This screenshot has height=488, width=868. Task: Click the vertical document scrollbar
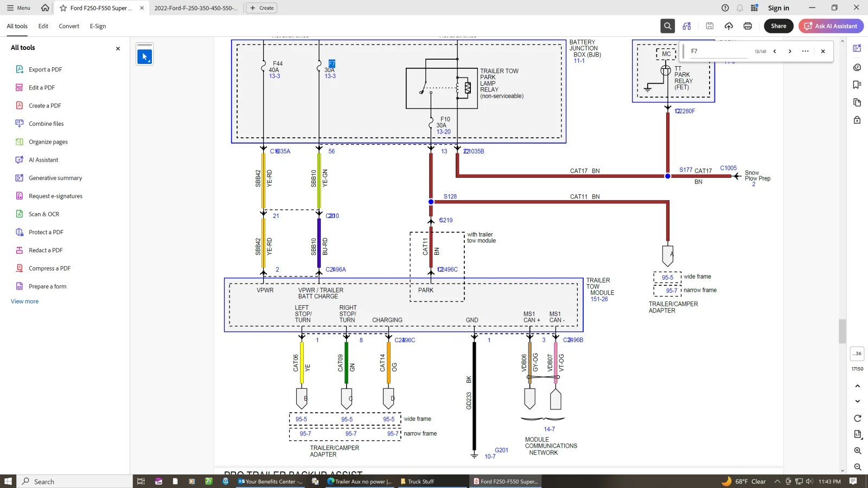[843, 331]
